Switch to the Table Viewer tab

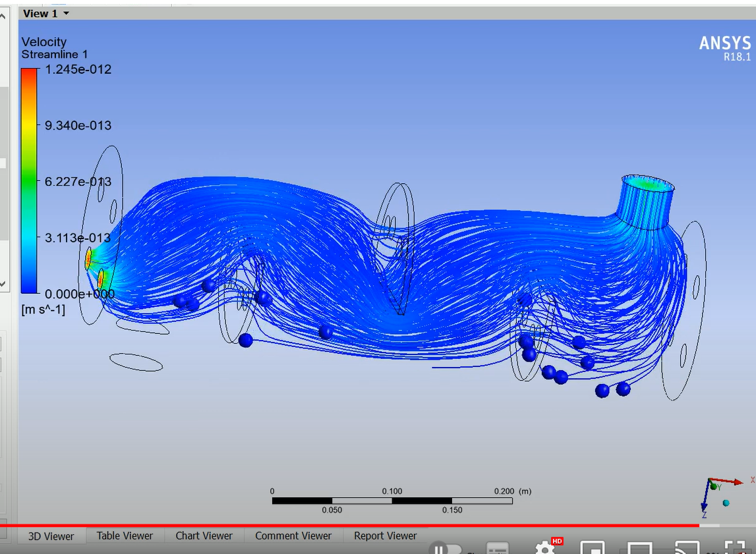tap(124, 536)
